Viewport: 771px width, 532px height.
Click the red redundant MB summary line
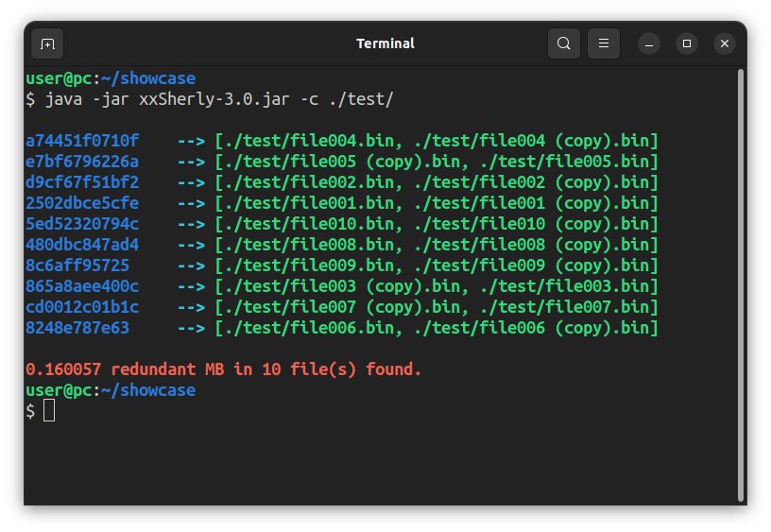click(x=224, y=369)
